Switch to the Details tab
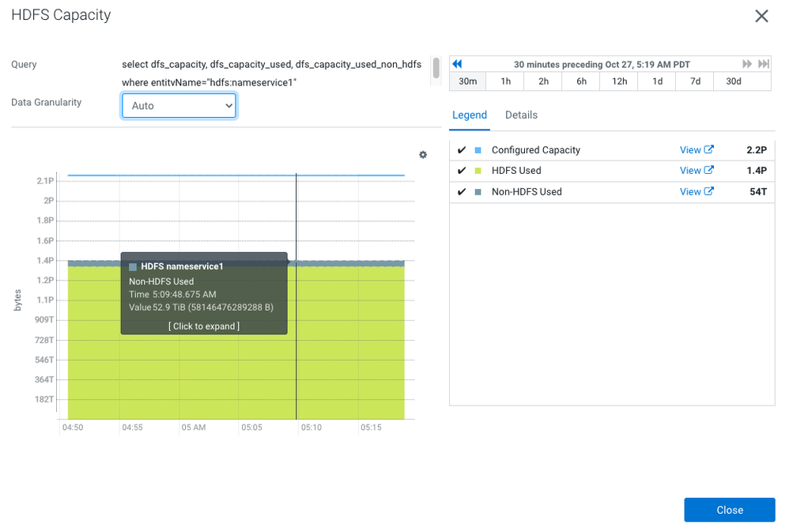This screenshot has width=789, height=532. pyautogui.click(x=521, y=115)
